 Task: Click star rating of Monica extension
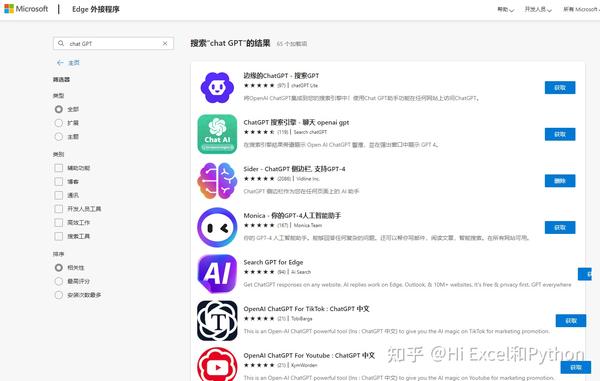pos(259,225)
